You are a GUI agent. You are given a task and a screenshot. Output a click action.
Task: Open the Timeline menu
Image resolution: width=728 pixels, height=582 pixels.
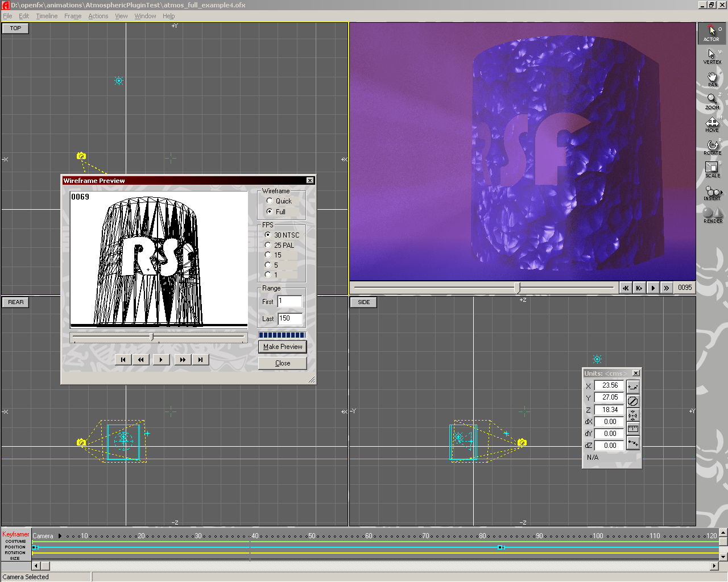47,16
